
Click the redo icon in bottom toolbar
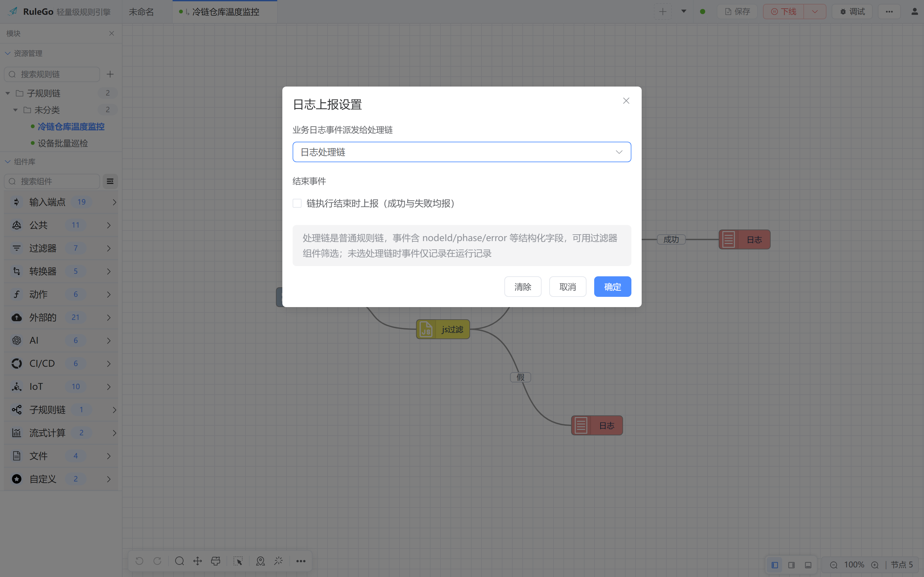(x=157, y=561)
